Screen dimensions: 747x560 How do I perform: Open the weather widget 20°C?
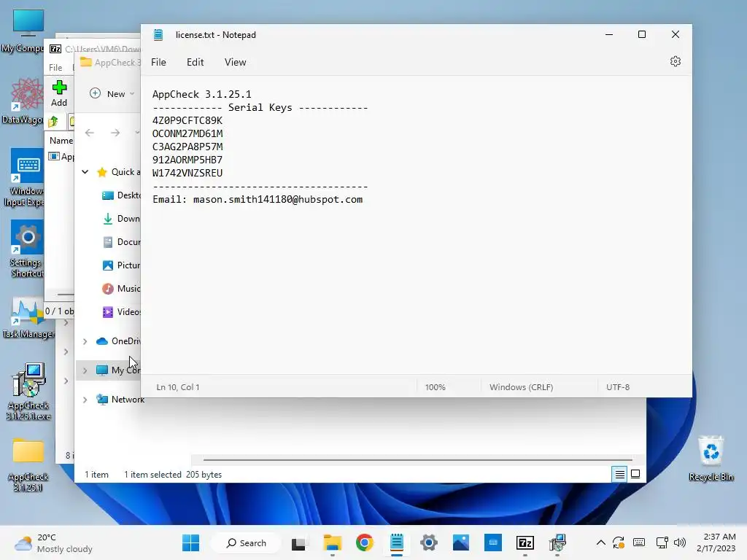[x=53, y=542]
